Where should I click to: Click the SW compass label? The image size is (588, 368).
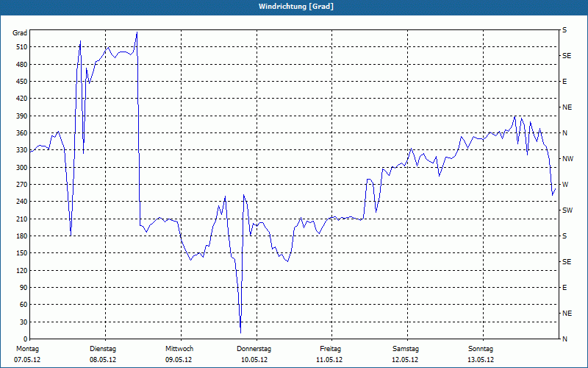point(567,210)
